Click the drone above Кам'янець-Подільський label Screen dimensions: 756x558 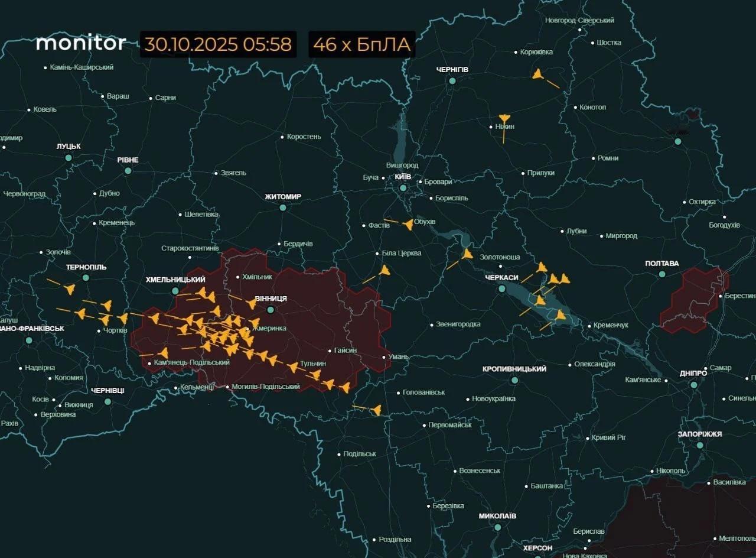click(x=164, y=353)
